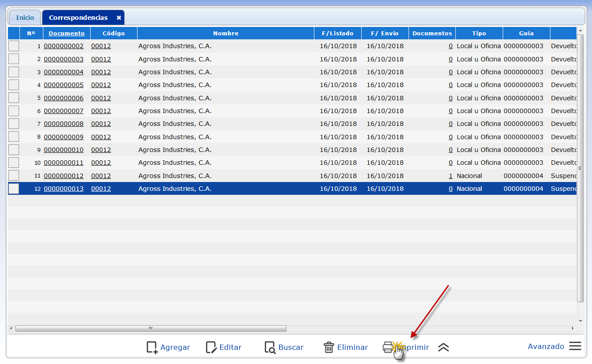Viewport: 592px width, 364px height.
Task: Click the Agregar add-document icon
Action: (x=152, y=347)
